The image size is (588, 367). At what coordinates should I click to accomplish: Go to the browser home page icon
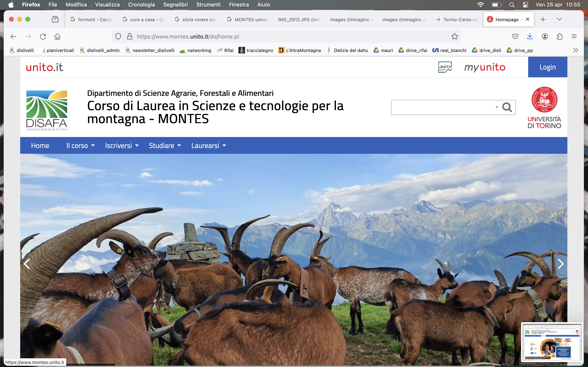57,36
